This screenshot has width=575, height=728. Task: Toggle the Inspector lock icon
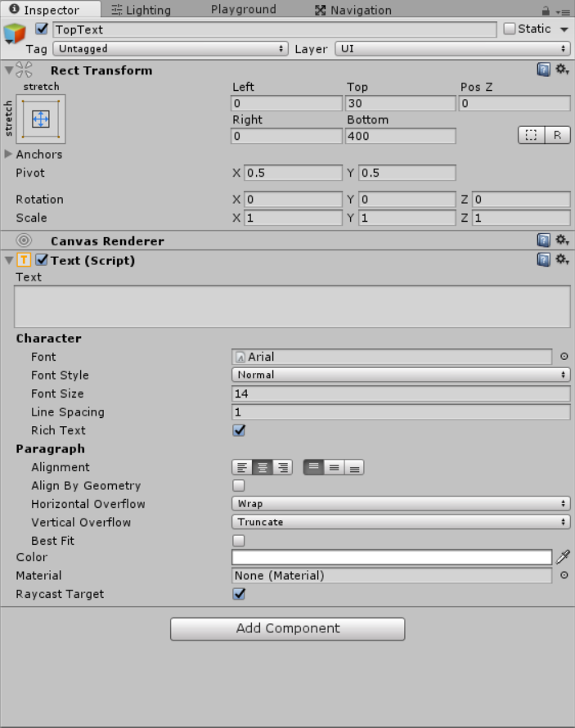(x=546, y=11)
